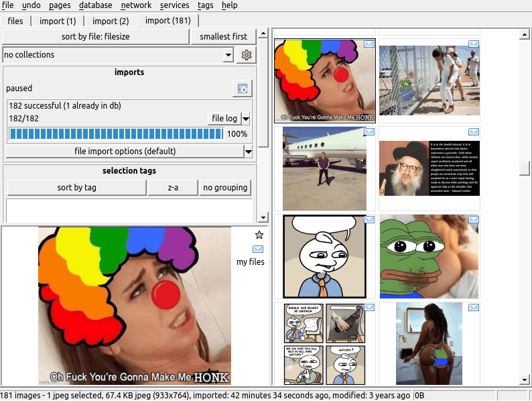The height and width of the screenshot is (401, 532).
Task: Click inbox envelope on single-panel cartoon thumbnail
Action: [x=369, y=220]
